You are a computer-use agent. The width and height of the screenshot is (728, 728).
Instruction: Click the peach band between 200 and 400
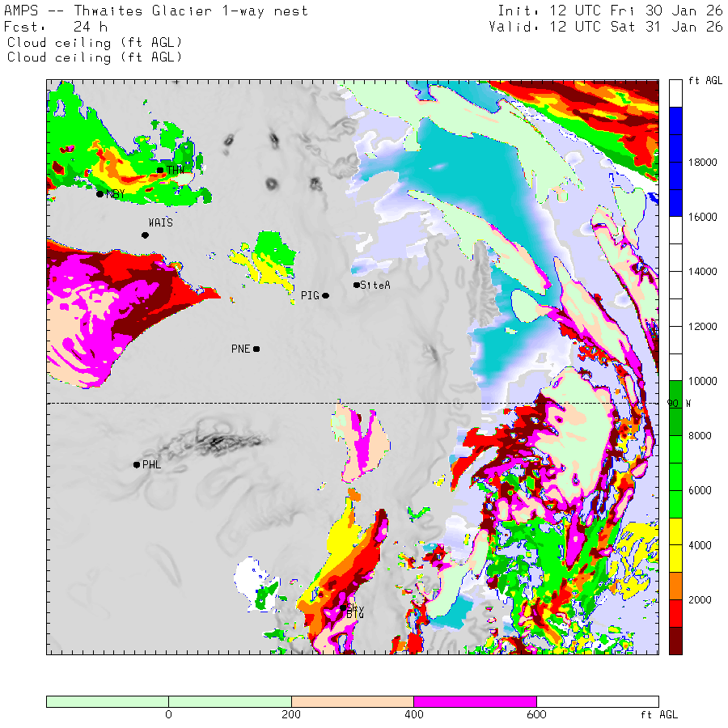click(x=353, y=701)
